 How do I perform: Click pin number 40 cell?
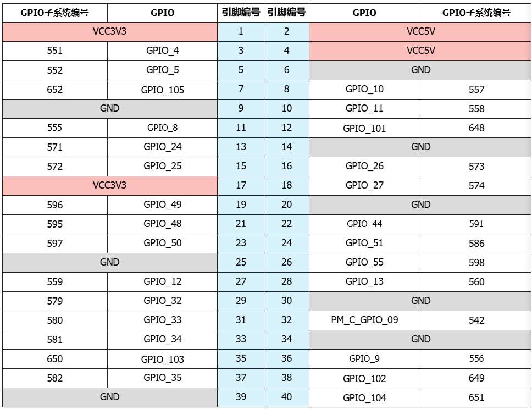[286, 397]
